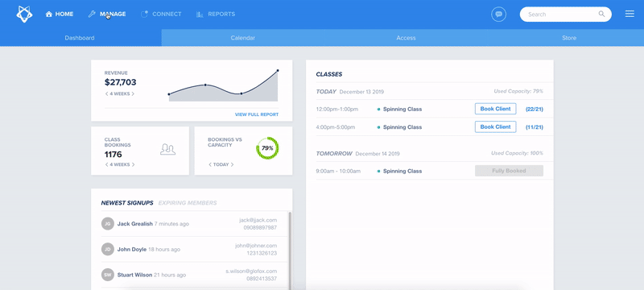Select the SW avatar for Stuart Wilson

pyautogui.click(x=108, y=275)
